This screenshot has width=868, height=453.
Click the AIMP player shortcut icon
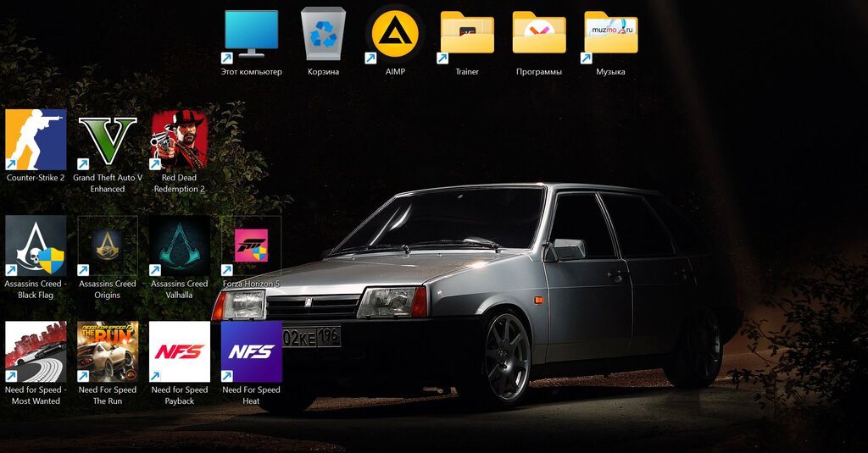[395, 35]
